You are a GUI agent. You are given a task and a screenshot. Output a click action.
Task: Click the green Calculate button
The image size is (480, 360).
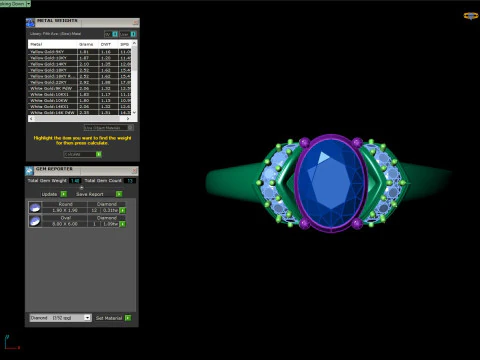coord(99,154)
